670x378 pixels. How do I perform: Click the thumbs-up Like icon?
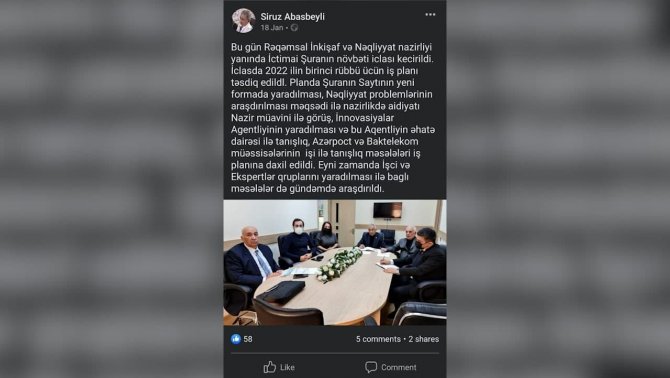270,367
